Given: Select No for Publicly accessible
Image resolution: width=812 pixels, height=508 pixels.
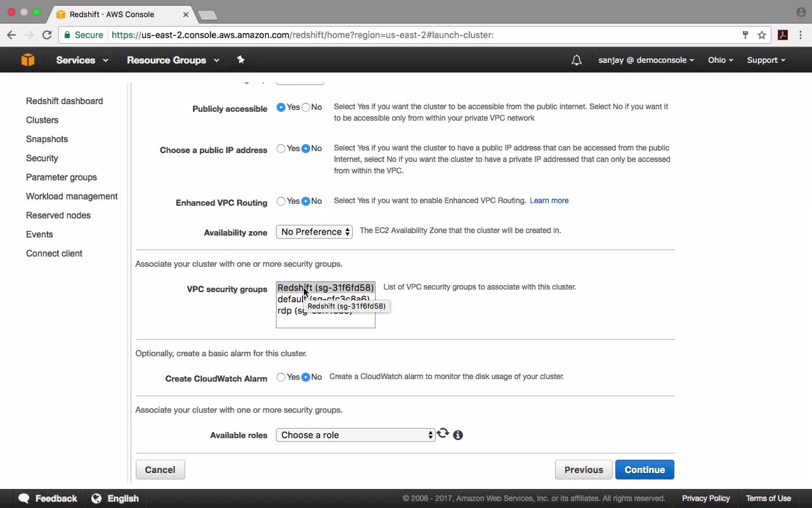Looking at the screenshot, I should point(306,107).
